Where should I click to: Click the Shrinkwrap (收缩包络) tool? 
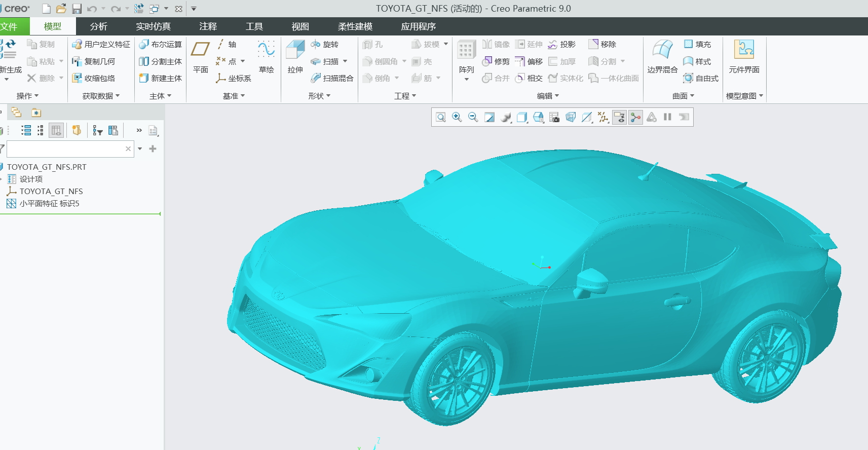click(93, 78)
